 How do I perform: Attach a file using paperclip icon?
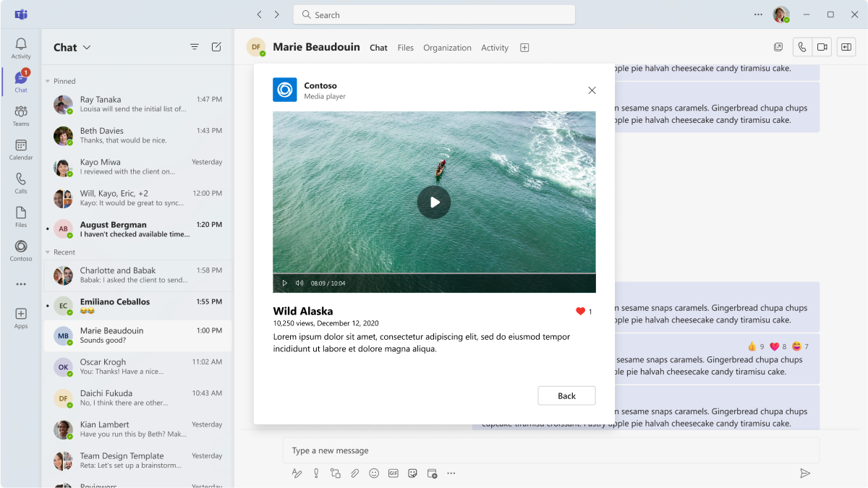[354, 474]
